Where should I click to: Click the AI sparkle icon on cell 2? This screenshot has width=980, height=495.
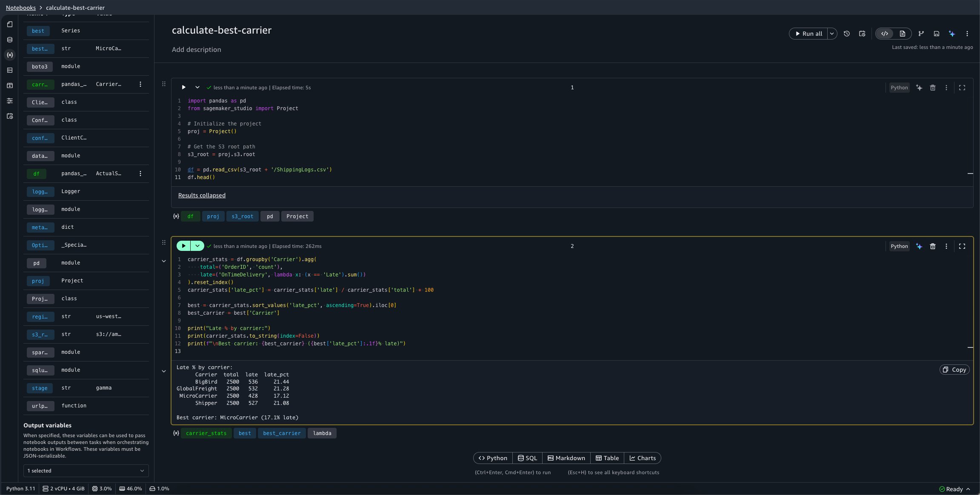pos(919,246)
